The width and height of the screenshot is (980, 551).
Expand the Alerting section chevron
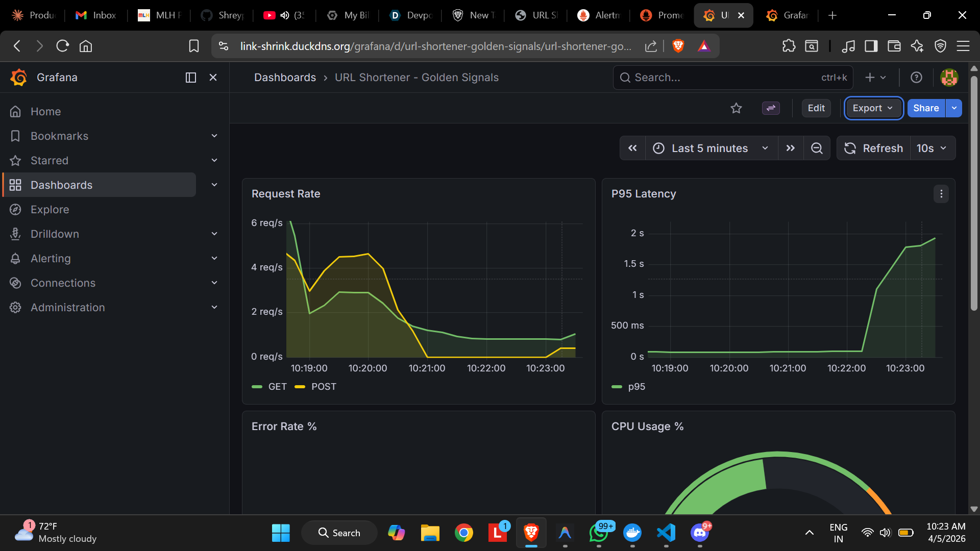(x=214, y=259)
